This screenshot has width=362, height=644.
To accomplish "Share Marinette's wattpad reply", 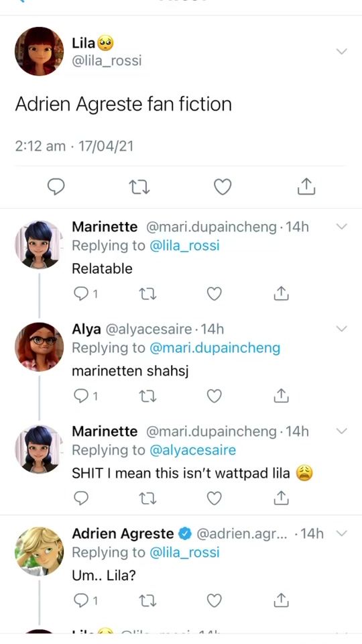I will tap(281, 498).
